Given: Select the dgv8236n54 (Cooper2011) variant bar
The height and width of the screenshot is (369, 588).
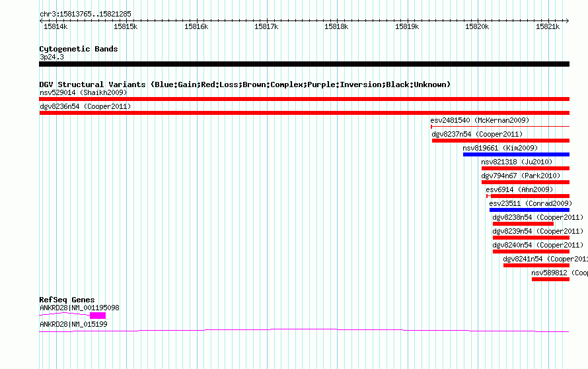Looking at the screenshot, I should coord(304,113).
